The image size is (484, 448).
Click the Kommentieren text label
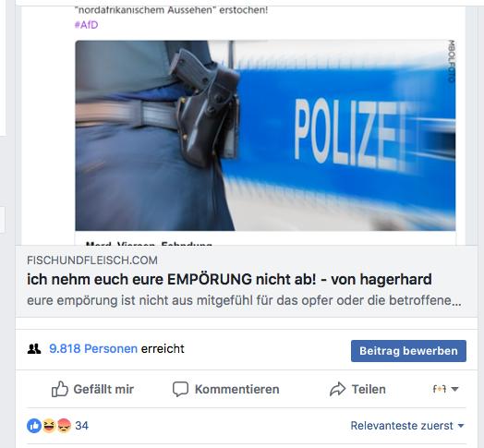point(237,389)
